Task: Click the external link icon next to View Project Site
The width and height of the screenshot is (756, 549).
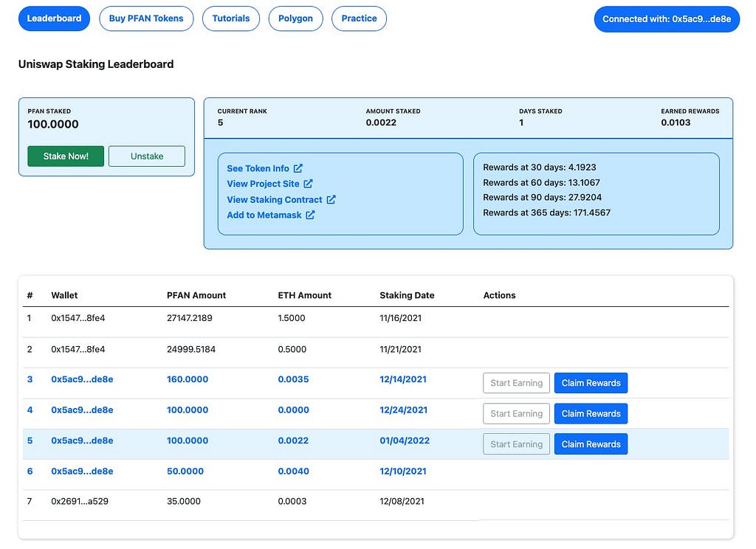Action: click(x=308, y=184)
